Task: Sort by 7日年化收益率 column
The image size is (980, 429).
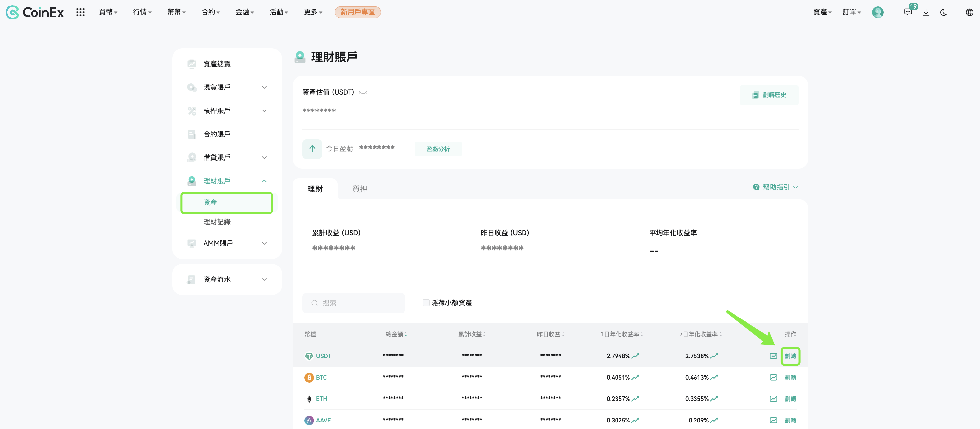Action: [x=700, y=334]
